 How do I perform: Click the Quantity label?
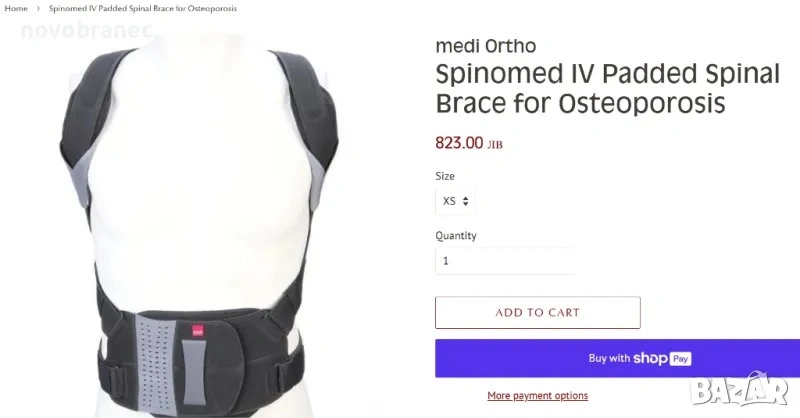(456, 236)
